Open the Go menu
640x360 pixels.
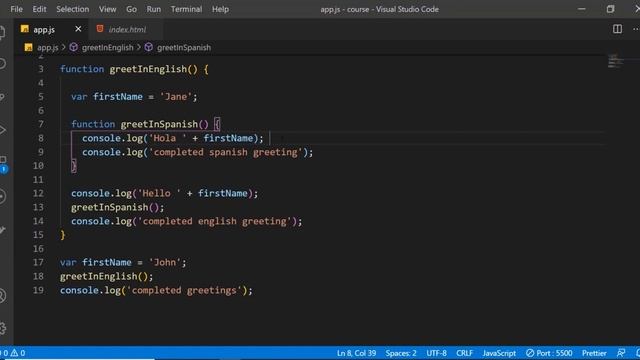point(131,9)
